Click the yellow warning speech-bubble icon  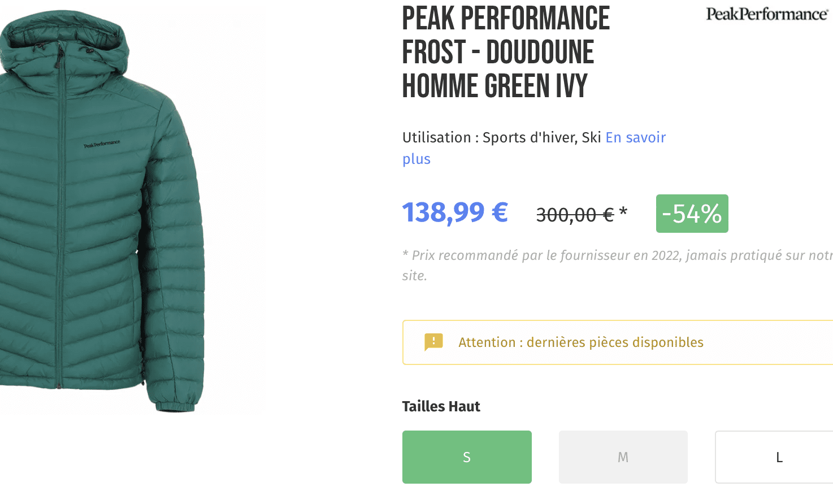coord(433,342)
